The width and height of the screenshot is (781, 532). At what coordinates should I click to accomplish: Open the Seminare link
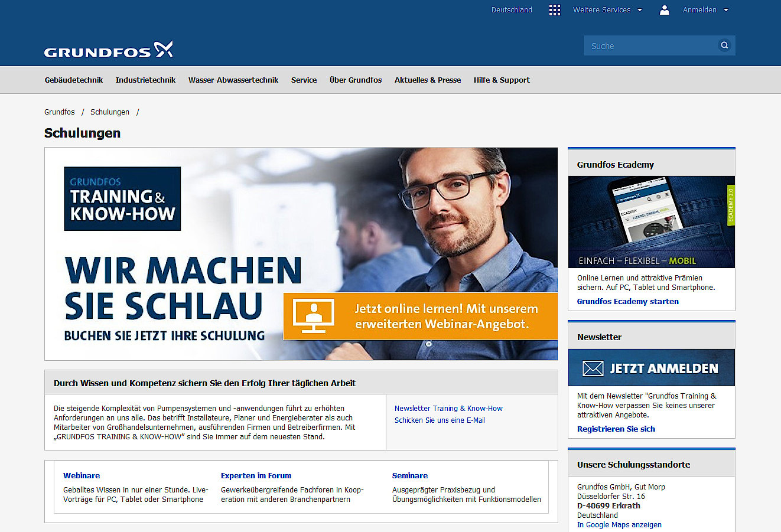click(x=410, y=475)
